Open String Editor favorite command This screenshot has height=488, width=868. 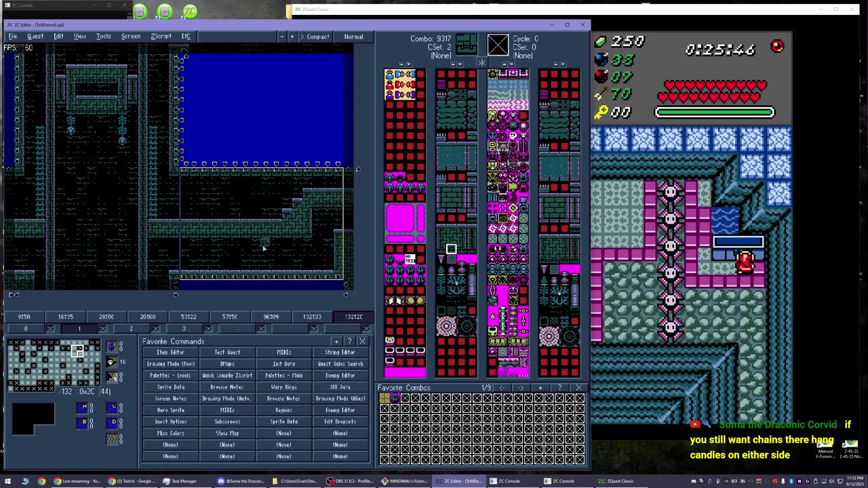tap(340, 352)
